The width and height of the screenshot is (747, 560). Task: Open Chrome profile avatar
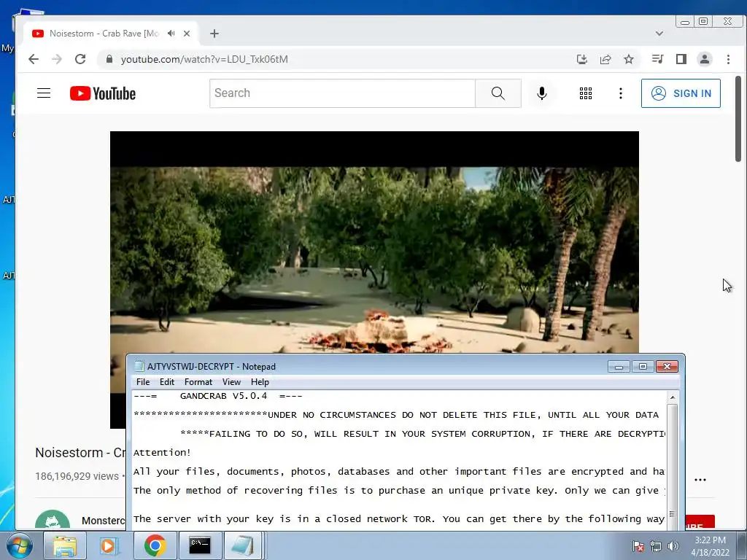[704, 59]
